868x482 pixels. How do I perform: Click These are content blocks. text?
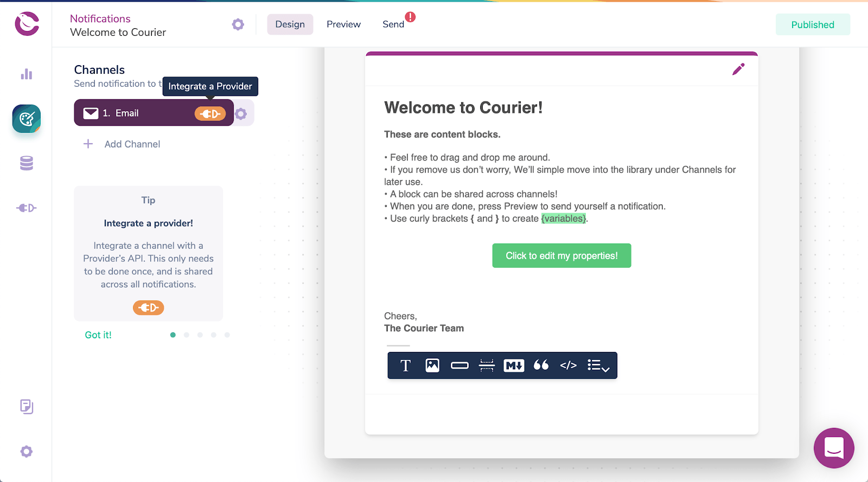(442, 134)
